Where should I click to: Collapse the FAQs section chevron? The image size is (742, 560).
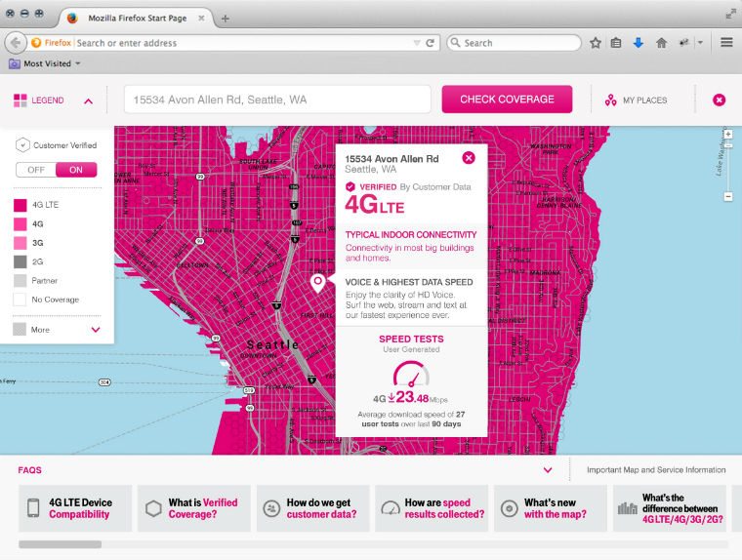[548, 470]
